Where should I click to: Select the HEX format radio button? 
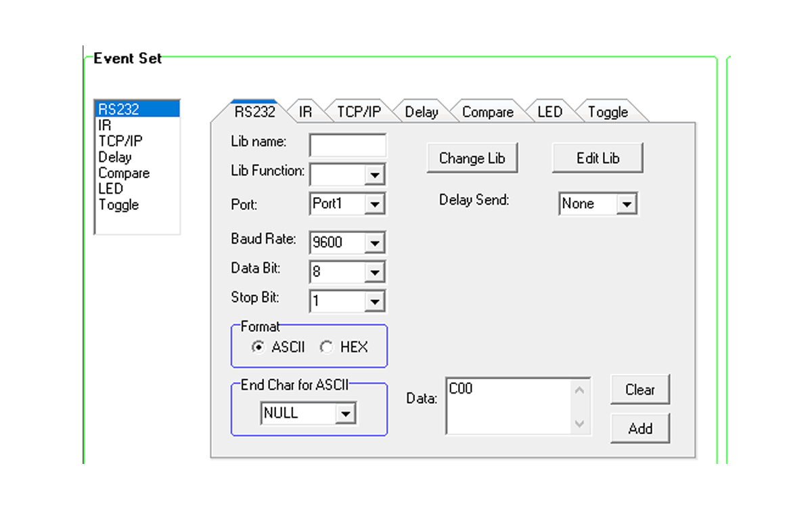(327, 347)
